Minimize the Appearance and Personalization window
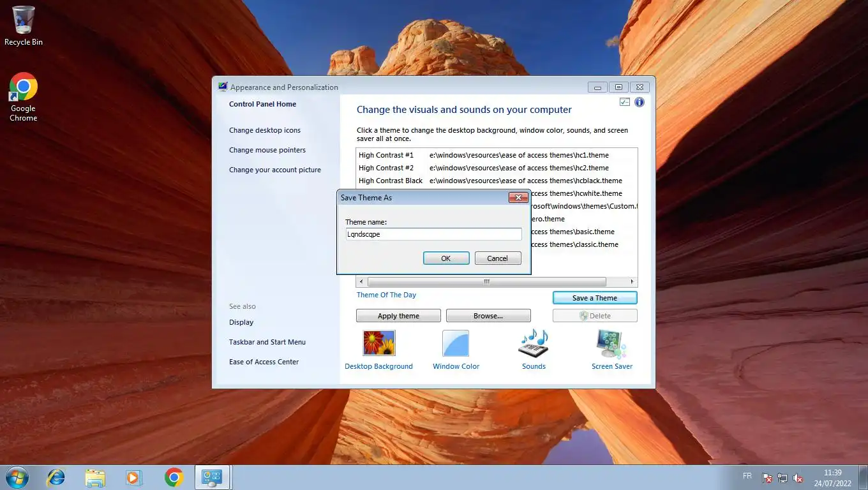The height and width of the screenshot is (490, 868). 598,87
